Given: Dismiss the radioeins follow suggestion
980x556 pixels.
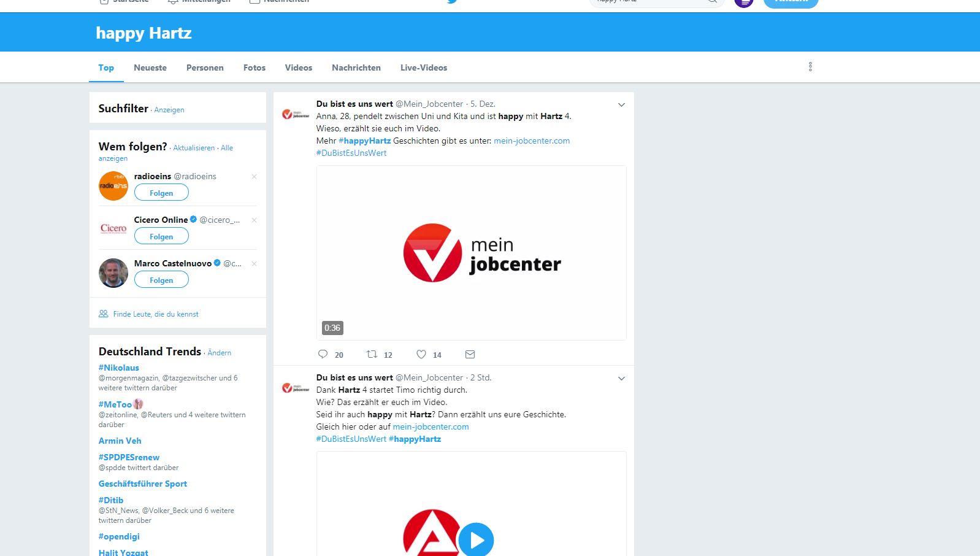Looking at the screenshot, I should 254,177.
